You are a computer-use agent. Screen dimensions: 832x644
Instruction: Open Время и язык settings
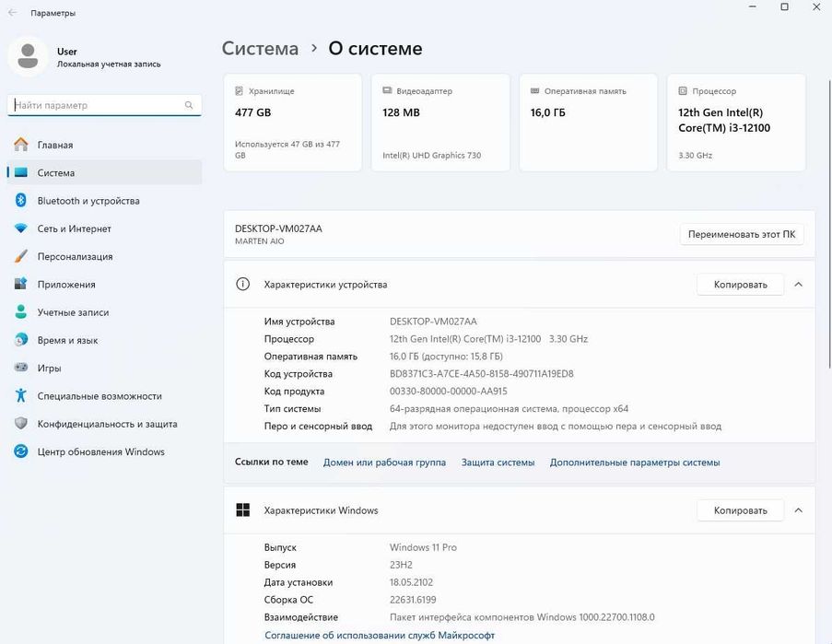pyautogui.click(x=104, y=340)
